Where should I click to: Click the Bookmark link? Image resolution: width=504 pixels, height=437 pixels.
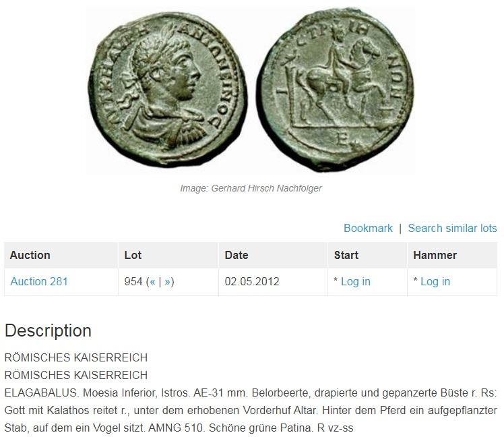coord(368,228)
